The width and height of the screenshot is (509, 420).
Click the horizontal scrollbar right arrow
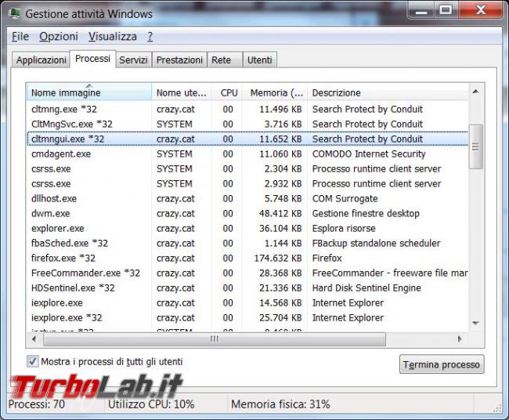click(x=460, y=339)
